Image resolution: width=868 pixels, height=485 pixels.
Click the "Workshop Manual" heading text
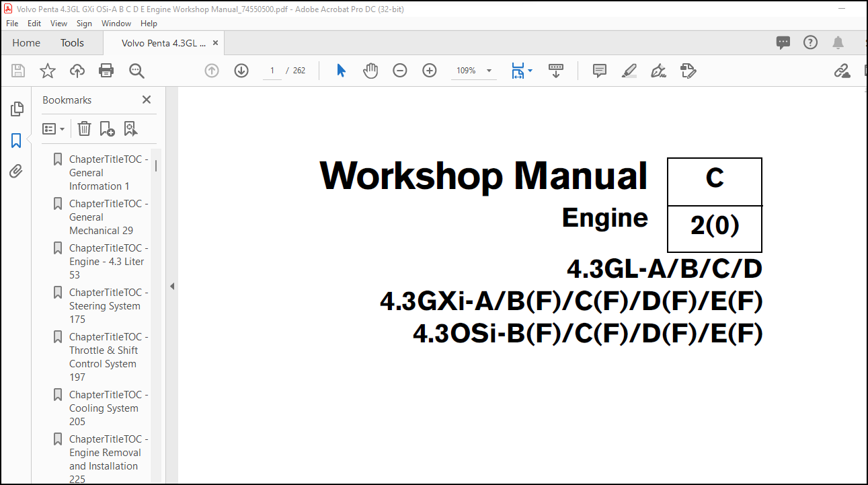pyautogui.click(x=483, y=176)
